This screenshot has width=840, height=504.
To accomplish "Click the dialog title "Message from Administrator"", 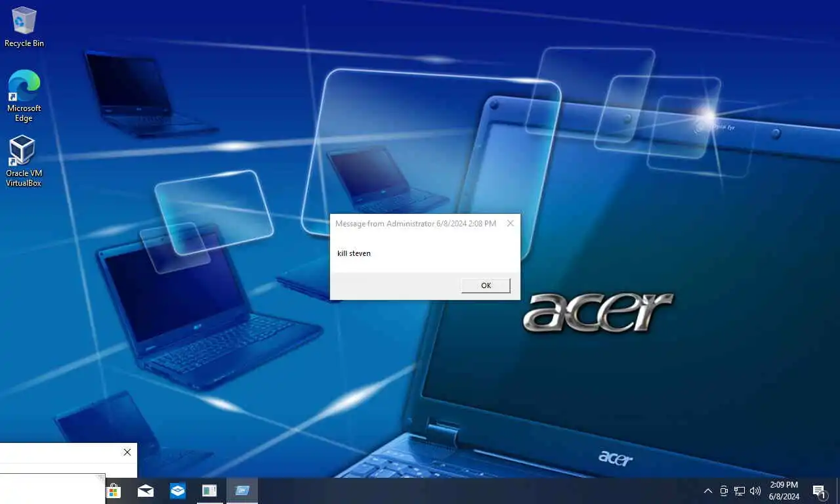I will point(385,223).
